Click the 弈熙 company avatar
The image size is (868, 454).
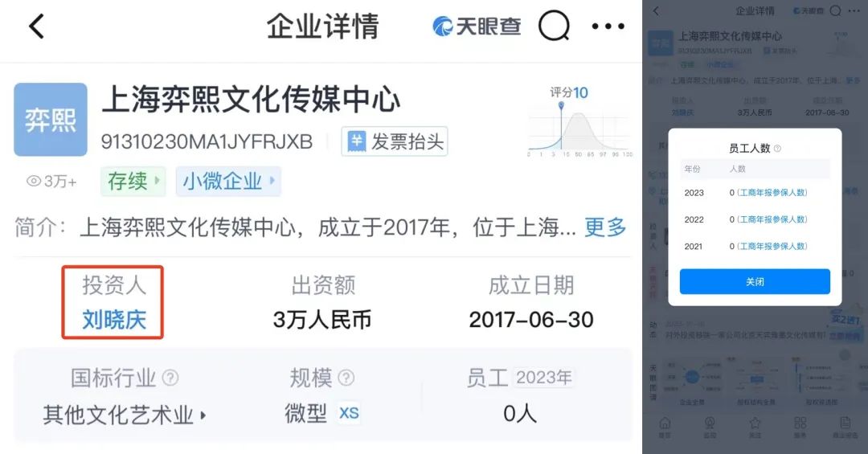click(51, 120)
